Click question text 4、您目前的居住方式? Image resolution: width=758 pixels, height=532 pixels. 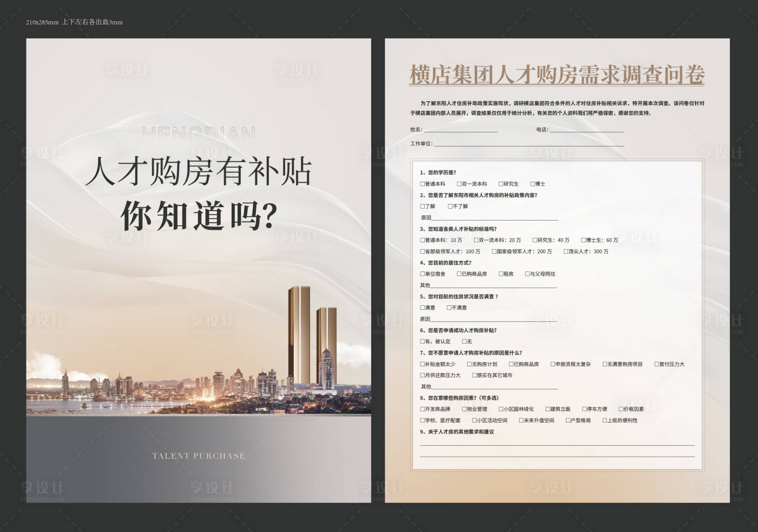[x=446, y=263]
